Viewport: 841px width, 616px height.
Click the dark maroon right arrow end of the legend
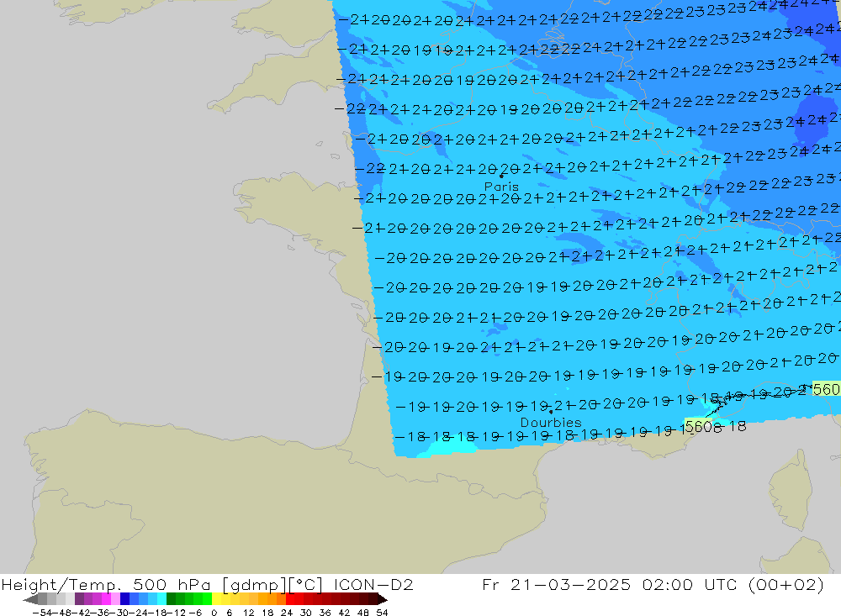[x=383, y=600]
